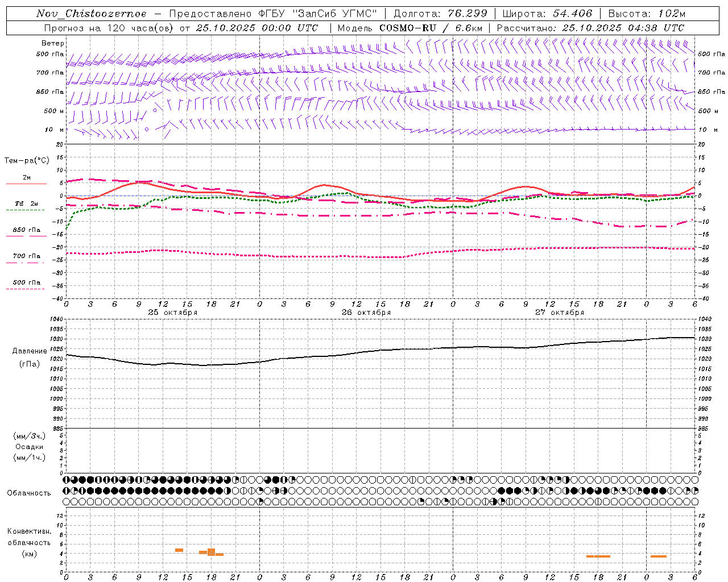Viewport: 728px width, 582px height.
Task: Click the tallest orange convective bar at 18h 25 October
Action: (211, 552)
